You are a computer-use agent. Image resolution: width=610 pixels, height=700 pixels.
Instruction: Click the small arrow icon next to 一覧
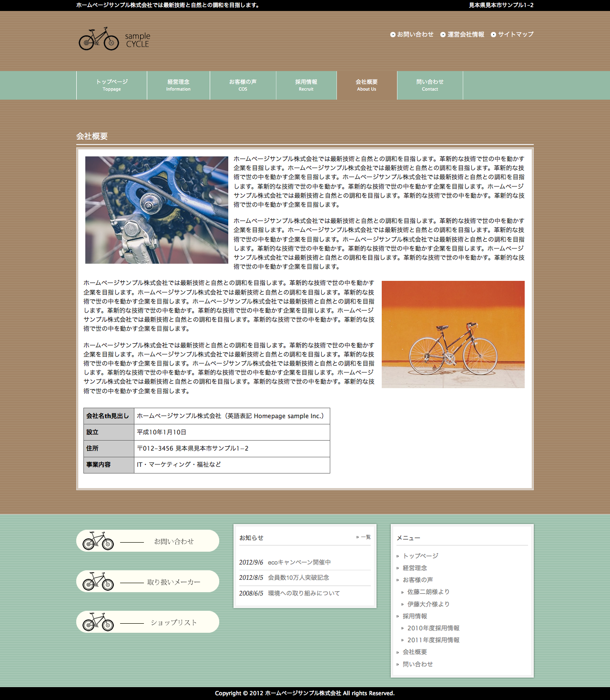tap(357, 537)
